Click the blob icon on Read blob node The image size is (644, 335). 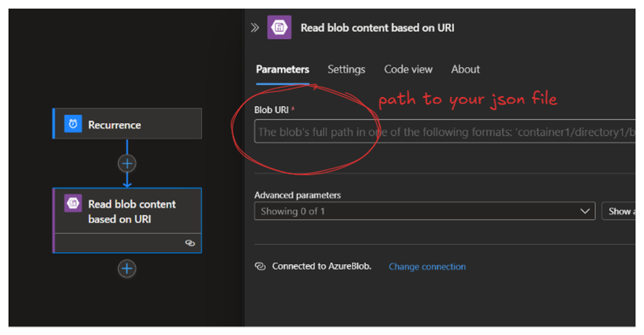73,203
